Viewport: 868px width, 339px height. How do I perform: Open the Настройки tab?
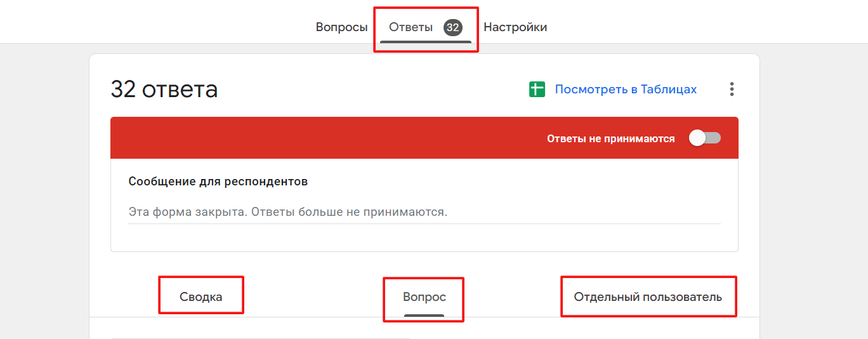point(515,27)
